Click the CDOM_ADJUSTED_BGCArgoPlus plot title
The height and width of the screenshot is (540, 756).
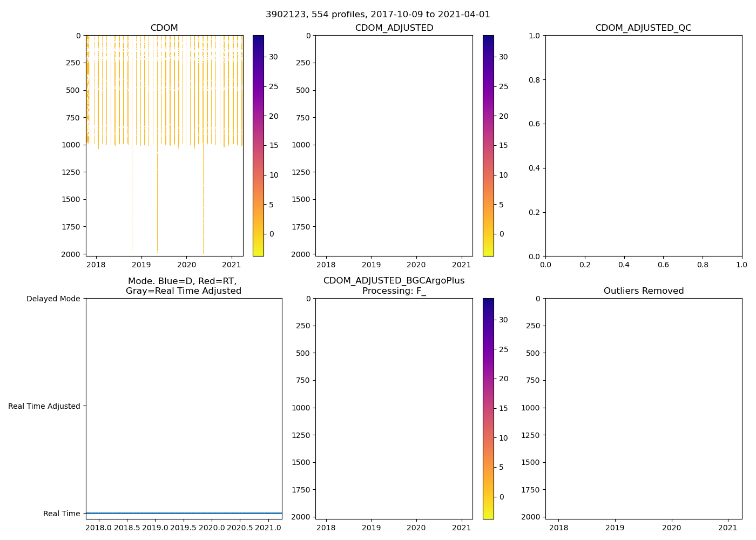point(394,281)
